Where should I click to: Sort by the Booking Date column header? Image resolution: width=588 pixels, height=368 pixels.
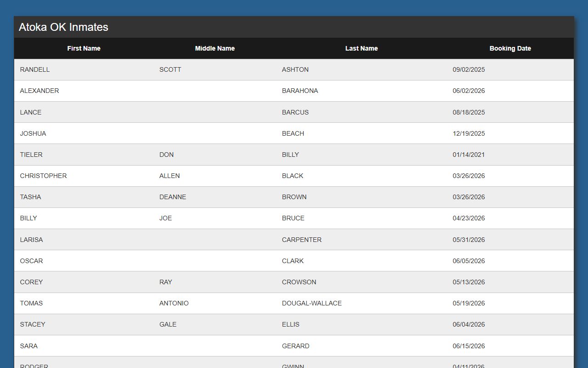(510, 48)
